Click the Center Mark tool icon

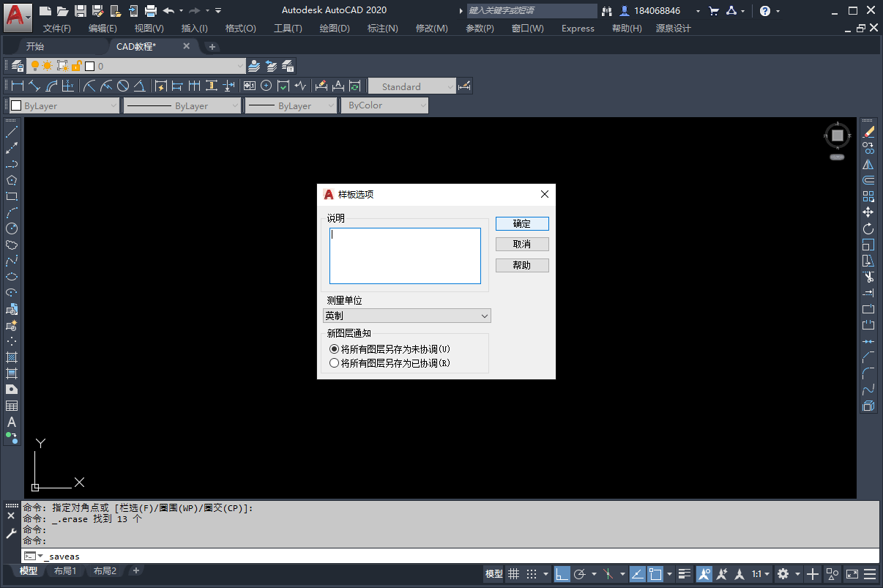[266, 86]
